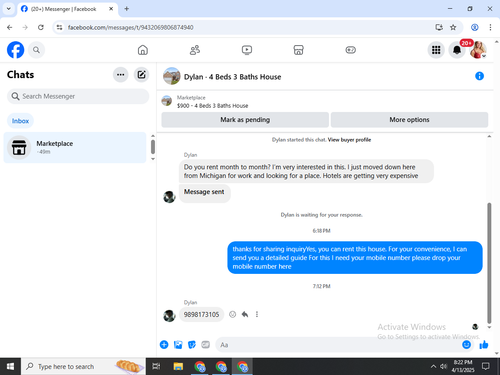Click the Search Messenger field
The width and height of the screenshot is (500, 375).
click(78, 96)
